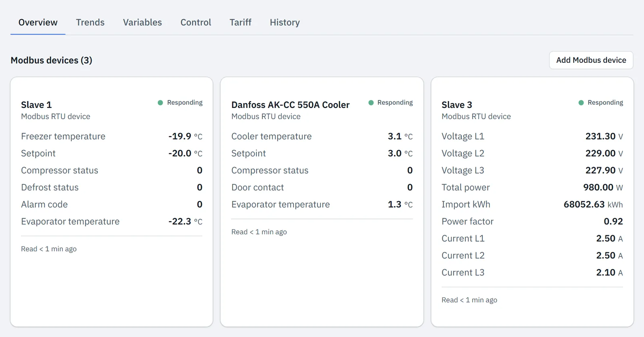
Task: Click Danfoss cooler Evaporator temperature label
Action: [281, 205]
